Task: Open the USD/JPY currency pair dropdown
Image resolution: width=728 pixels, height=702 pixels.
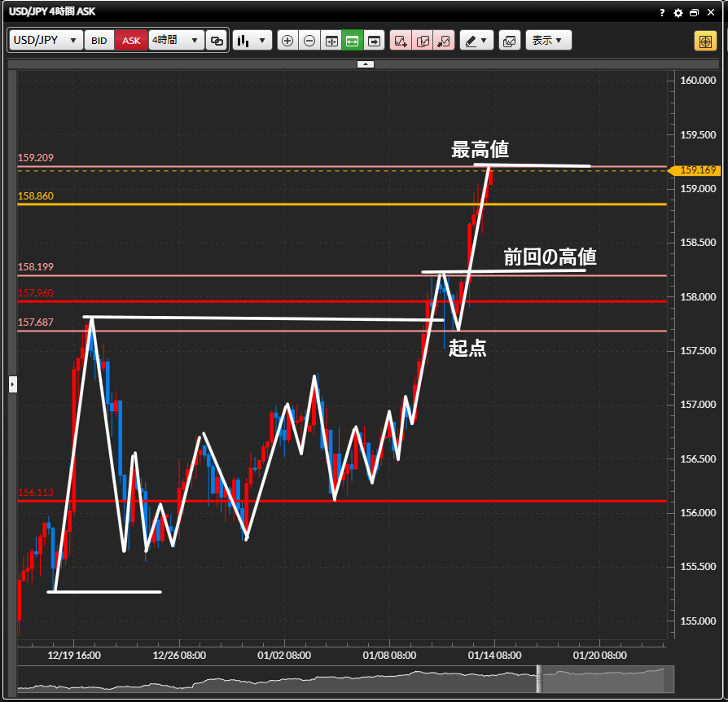Action: [x=46, y=40]
